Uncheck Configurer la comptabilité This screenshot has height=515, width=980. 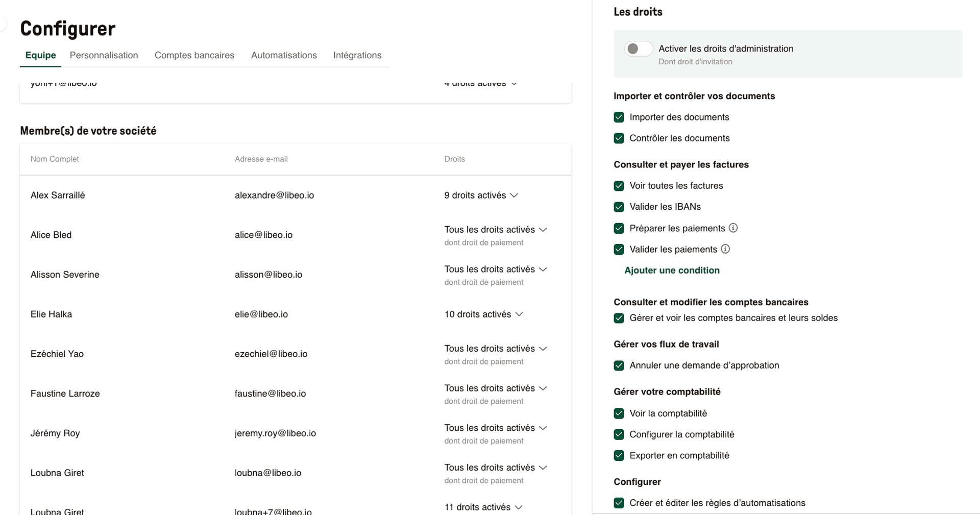click(619, 434)
